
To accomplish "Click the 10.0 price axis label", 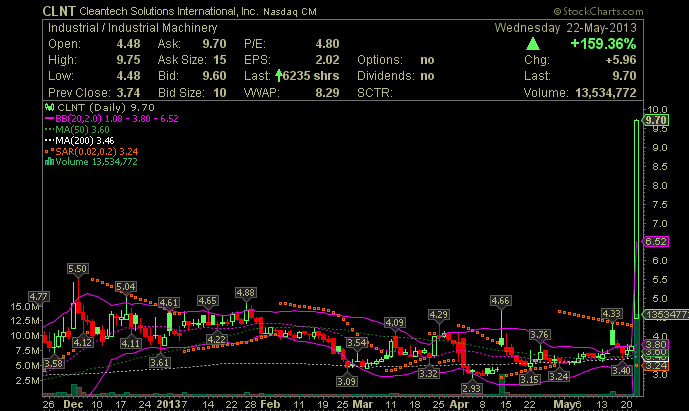I will (x=656, y=109).
